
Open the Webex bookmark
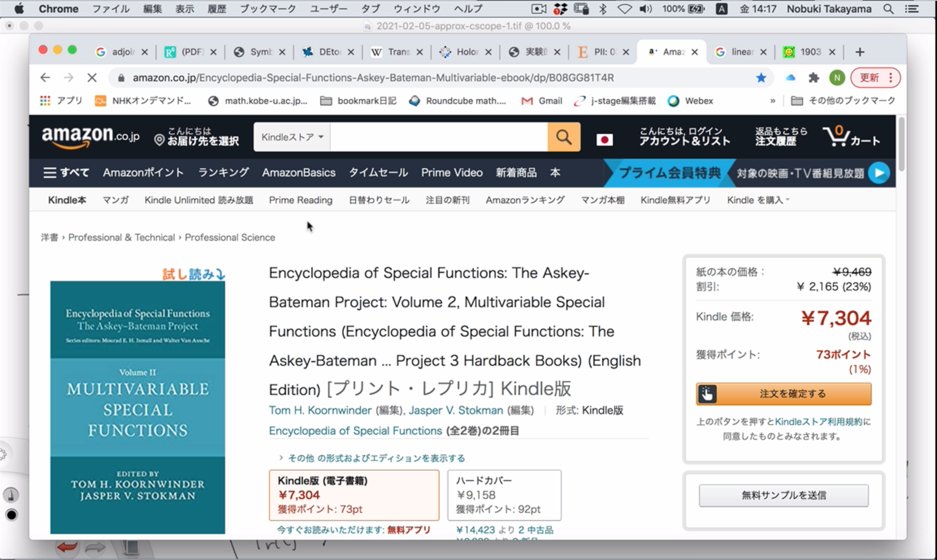pyautogui.click(x=690, y=101)
